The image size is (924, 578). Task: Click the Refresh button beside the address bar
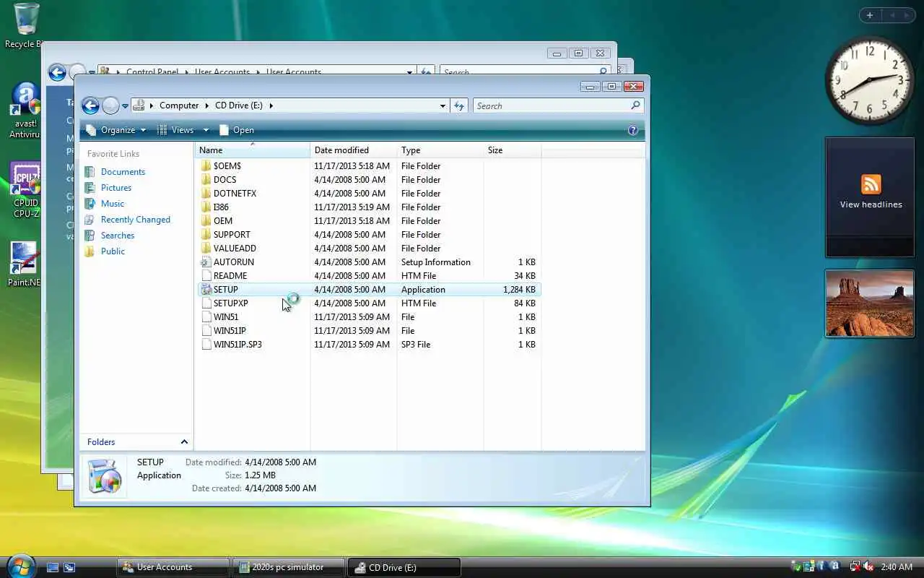[x=459, y=105]
